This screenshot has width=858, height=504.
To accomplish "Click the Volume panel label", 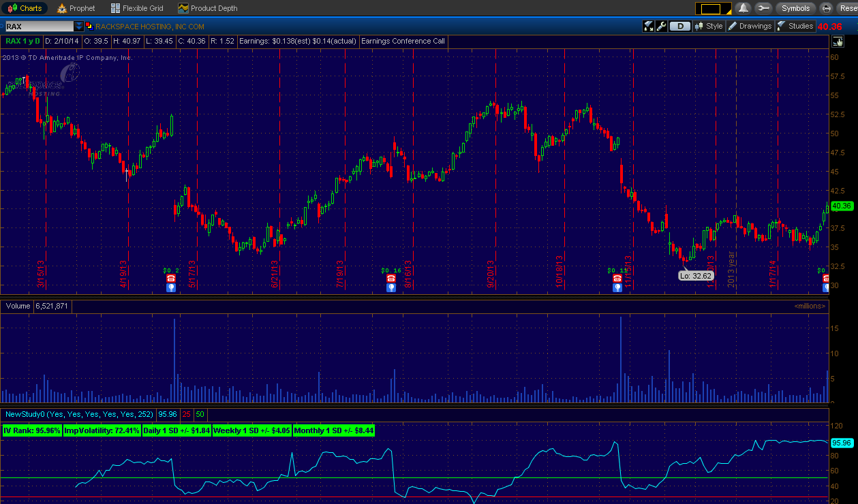I will tap(18, 306).
